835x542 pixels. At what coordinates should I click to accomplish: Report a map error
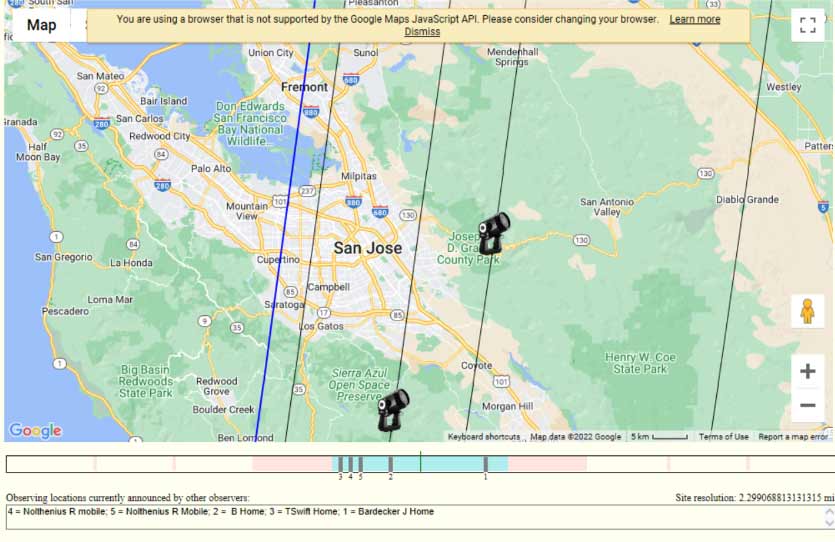[x=793, y=437]
